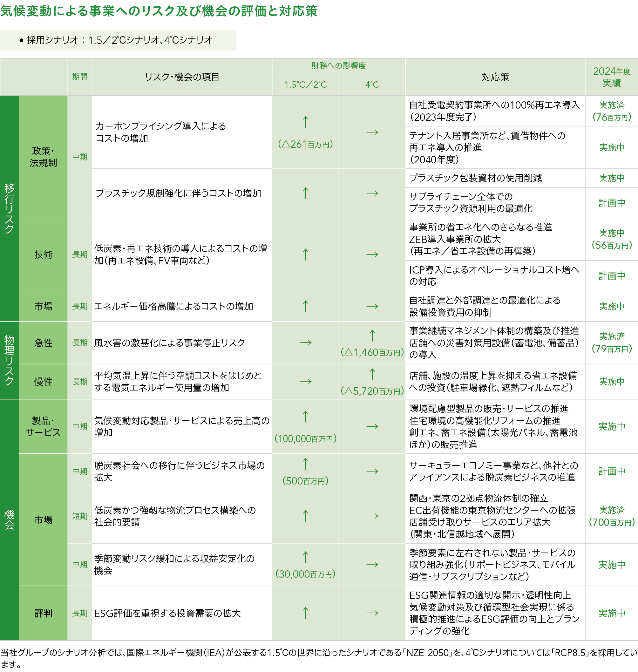The height and width of the screenshot is (672, 638).
Task: Click the right arrow in carbon pricing row
Action: [372, 132]
